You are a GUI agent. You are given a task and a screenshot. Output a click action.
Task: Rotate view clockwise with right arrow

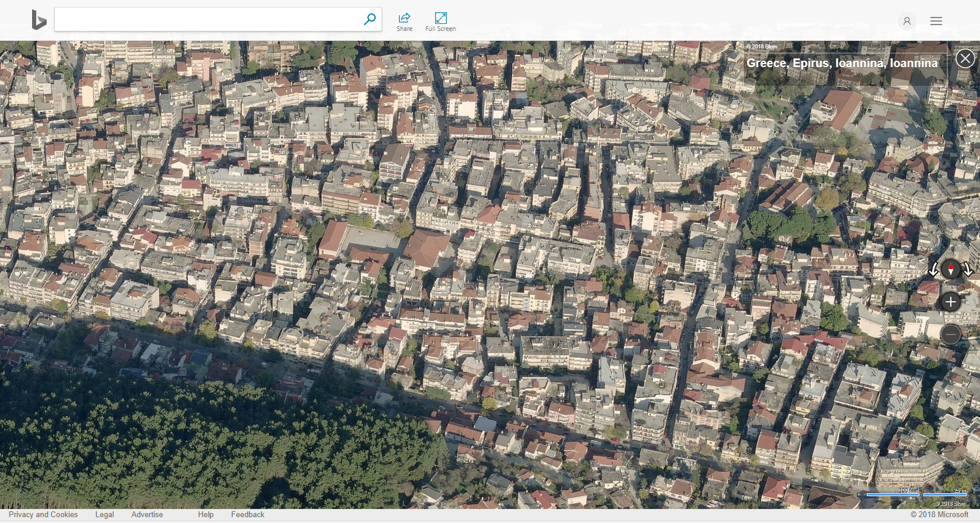[968, 269]
